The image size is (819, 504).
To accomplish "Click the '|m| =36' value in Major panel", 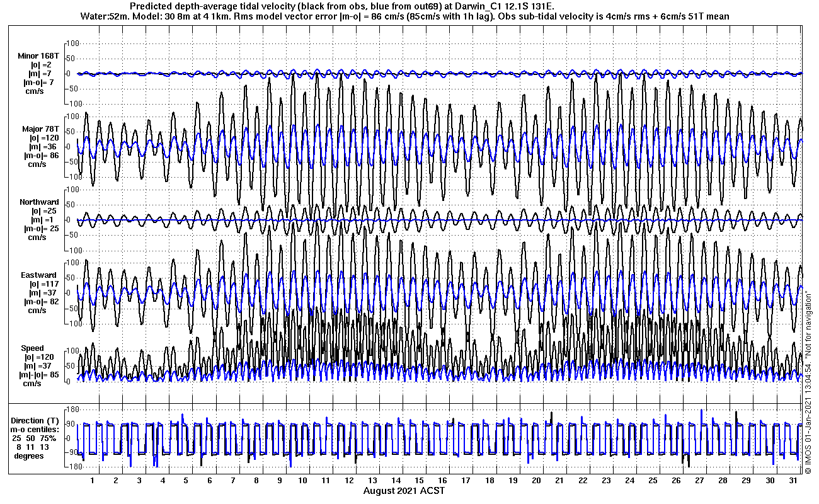I will pyautogui.click(x=43, y=147).
